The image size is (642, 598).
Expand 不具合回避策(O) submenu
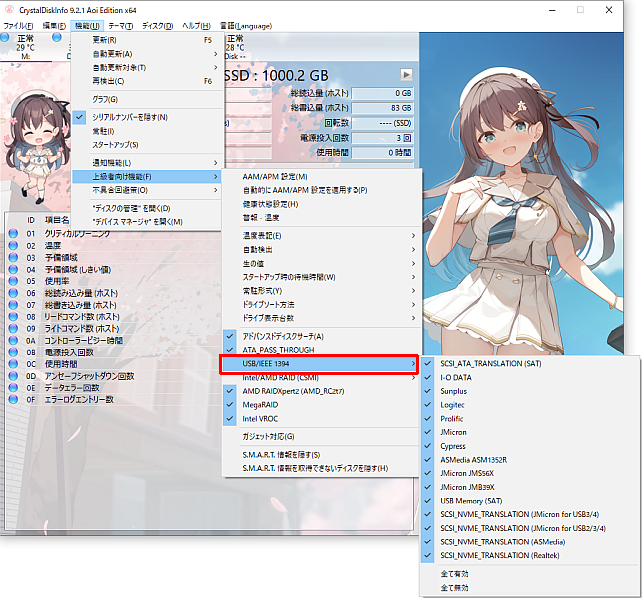[147, 190]
